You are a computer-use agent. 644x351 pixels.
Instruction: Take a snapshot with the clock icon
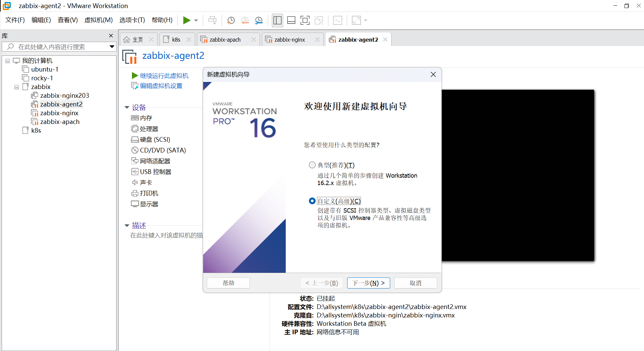[x=231, y=20]
